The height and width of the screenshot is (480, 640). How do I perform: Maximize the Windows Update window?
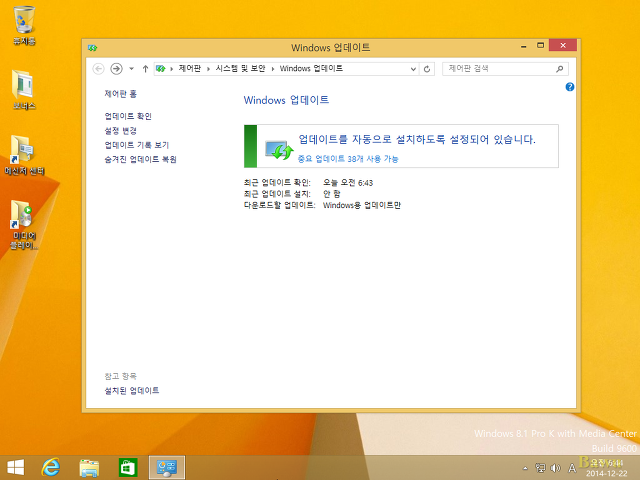point(540,46)
